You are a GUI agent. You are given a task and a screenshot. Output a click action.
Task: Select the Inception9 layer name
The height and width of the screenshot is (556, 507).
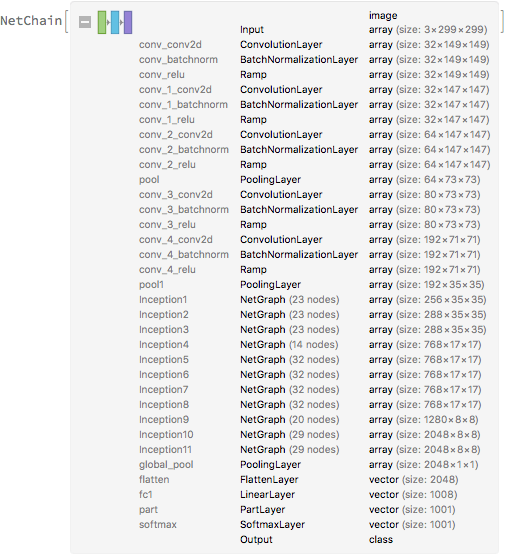click(164, 419)
